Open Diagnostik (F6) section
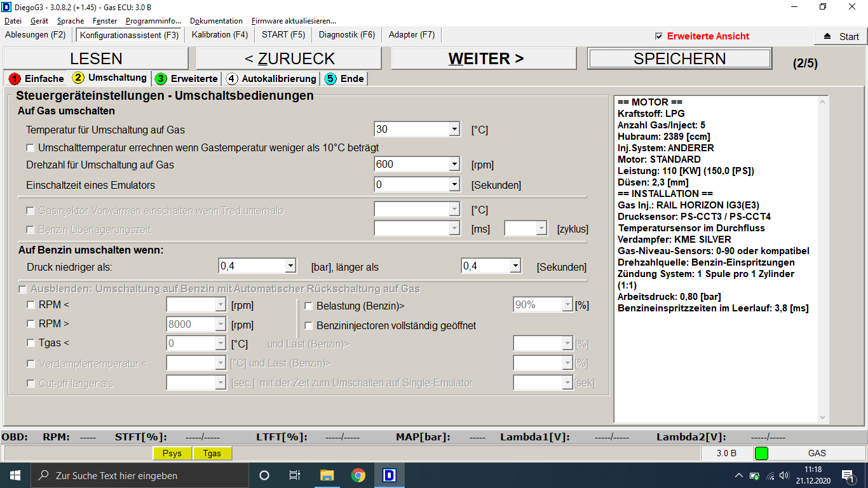This screenshot has height=488, width=868. tap(347, 35)
